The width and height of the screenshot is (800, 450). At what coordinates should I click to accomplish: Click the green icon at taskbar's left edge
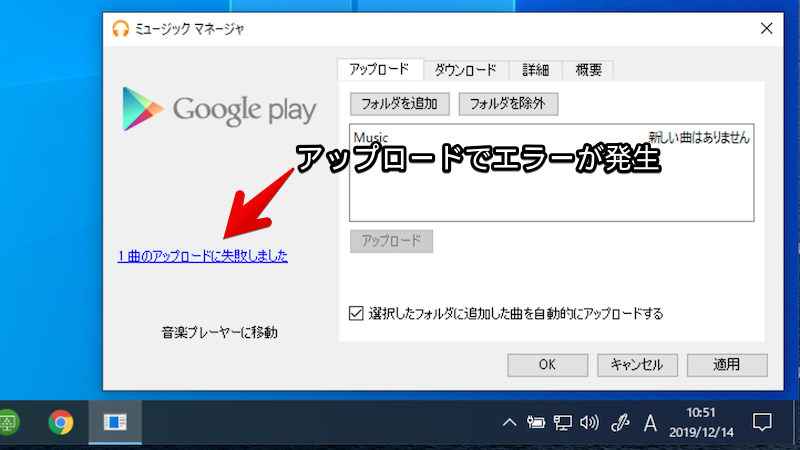tap(7, 423)
